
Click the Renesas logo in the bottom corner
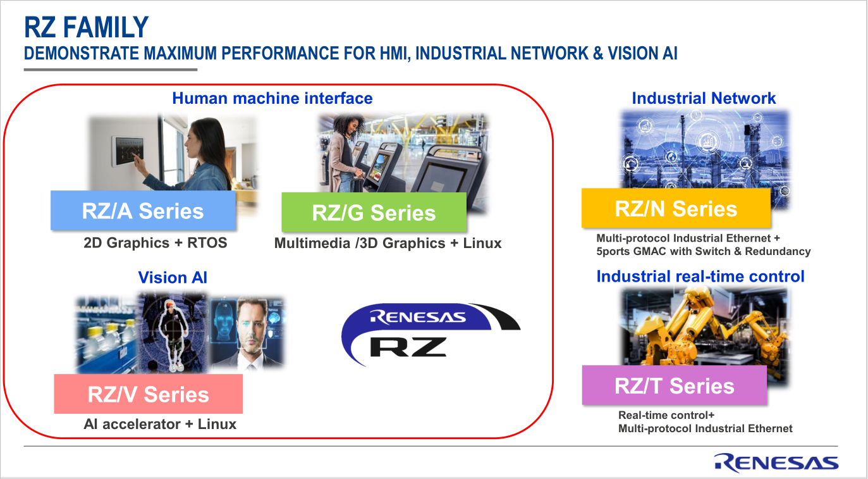[776, 463]
